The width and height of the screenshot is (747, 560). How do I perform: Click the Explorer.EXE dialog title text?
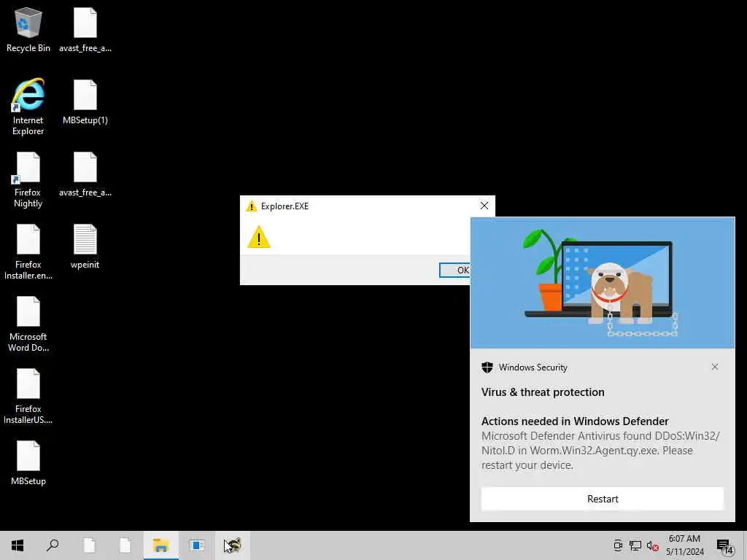pos(285,206)
